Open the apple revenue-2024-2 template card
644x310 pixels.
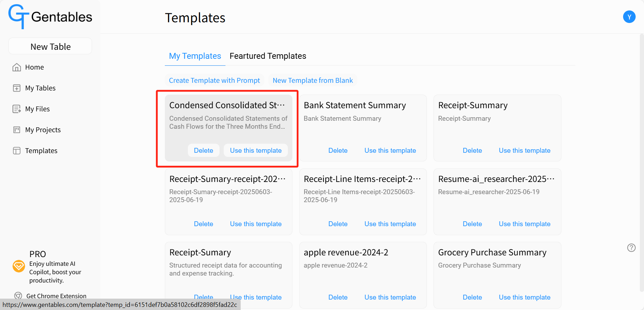(363, 275)
